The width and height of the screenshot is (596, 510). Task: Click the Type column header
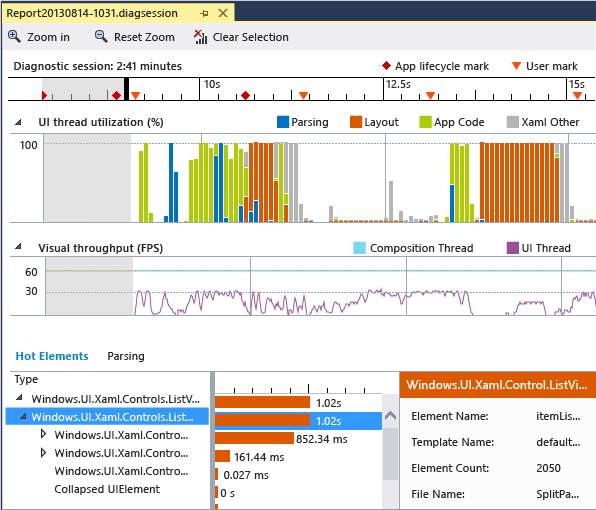26,379
